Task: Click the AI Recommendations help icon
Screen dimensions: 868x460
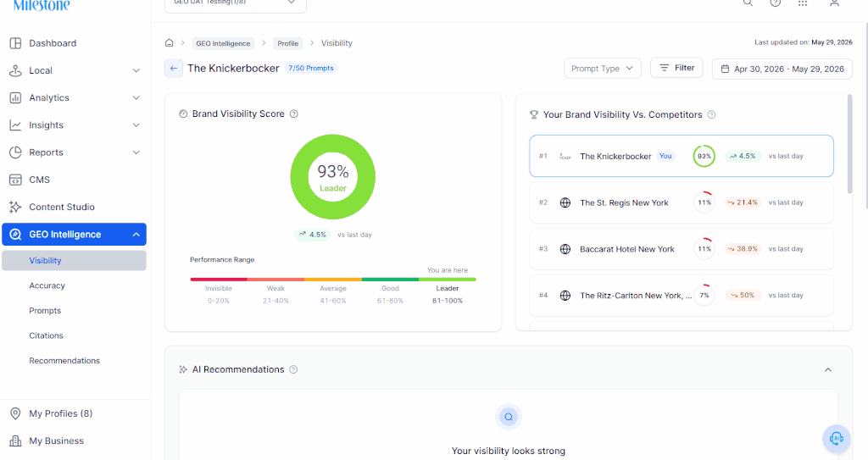Action: coord(293,369)
